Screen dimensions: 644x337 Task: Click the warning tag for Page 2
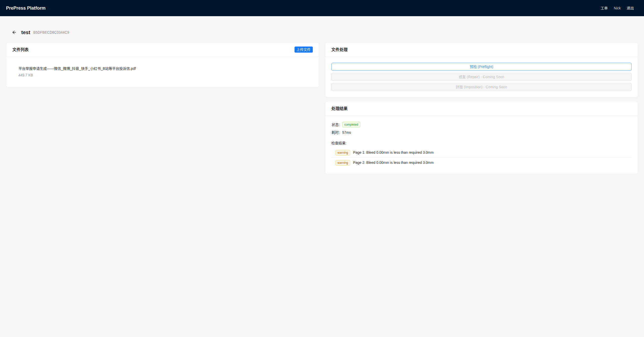tap(342, 163)
